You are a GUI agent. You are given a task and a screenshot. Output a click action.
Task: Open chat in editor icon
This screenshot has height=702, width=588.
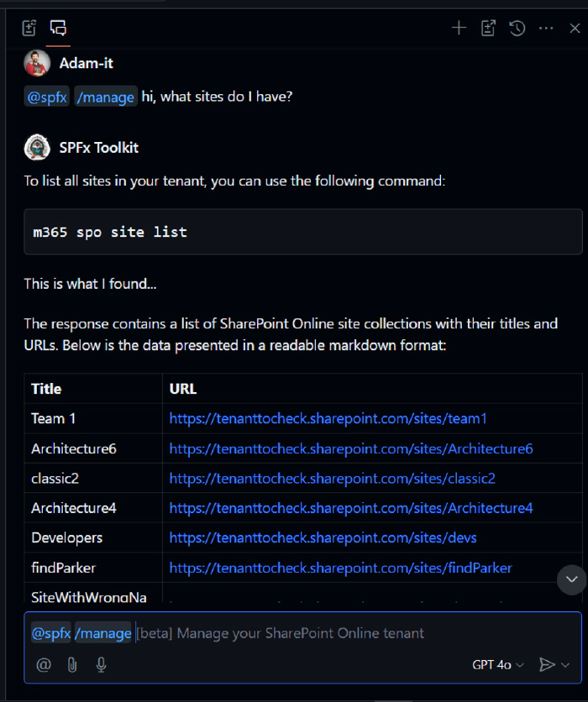point(488,29)
